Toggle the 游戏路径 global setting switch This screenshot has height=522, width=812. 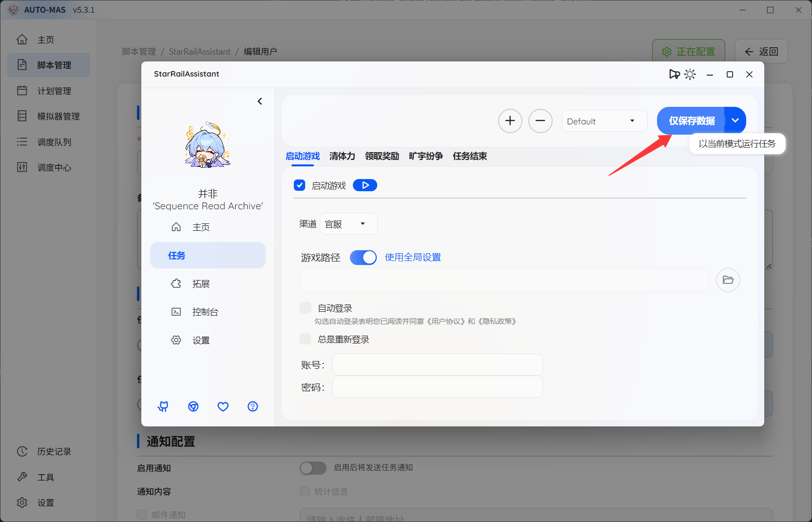click(364, 257)
